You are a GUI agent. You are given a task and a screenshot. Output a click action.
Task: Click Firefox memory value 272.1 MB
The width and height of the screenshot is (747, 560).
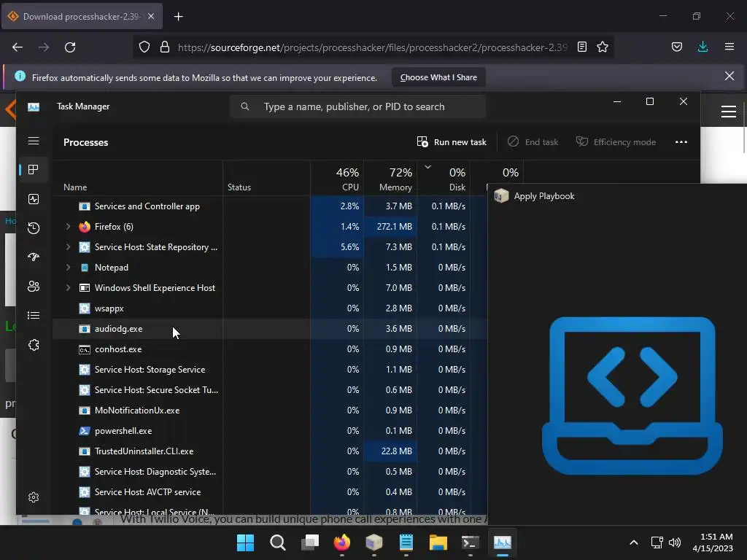(394, 227)
